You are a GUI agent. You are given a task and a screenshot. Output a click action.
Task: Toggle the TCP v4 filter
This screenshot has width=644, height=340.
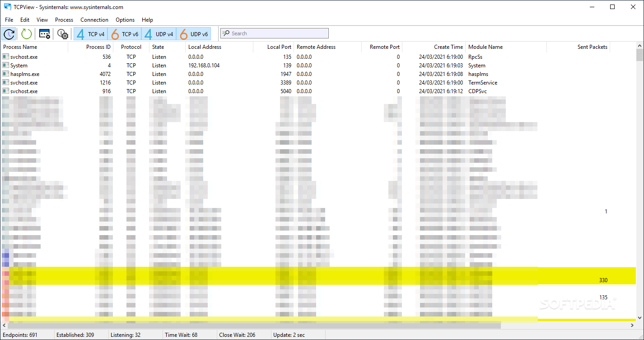90,34
